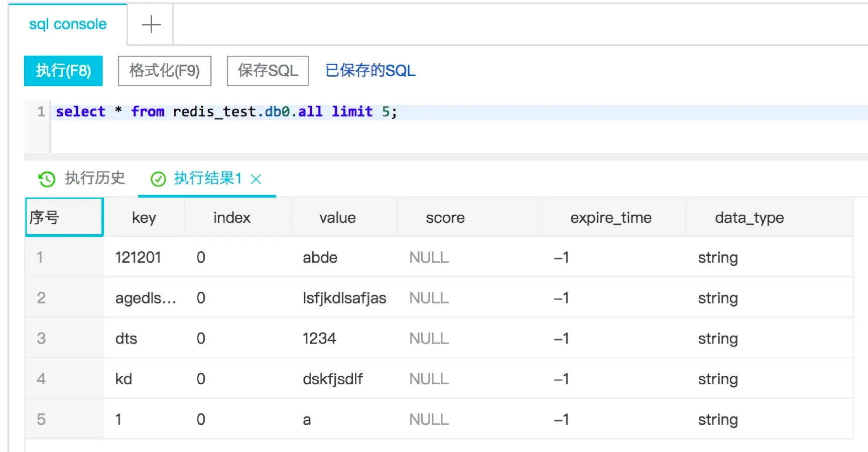The height and width of the screenshot is (452, 868).
Task: Select the 执行结果1 tab
Action: click(x=207, y=178)
